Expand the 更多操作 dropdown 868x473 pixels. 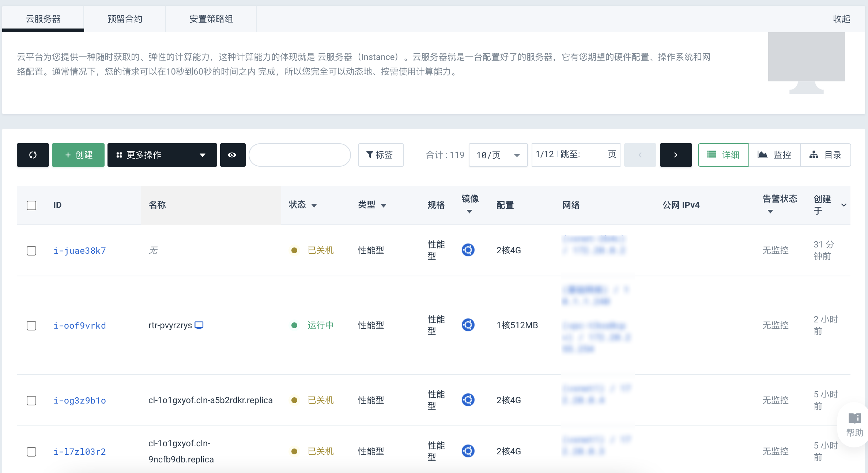pyautogui.click(x=162, y=155)
